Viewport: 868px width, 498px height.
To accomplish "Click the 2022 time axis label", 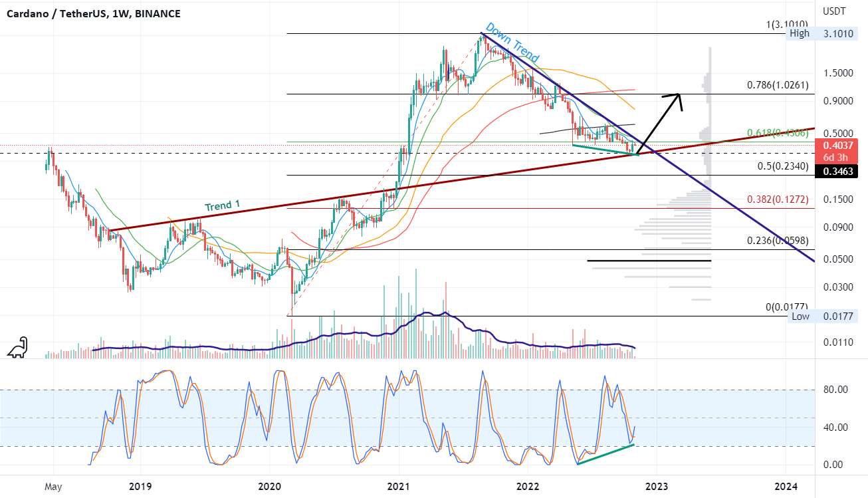I will click(x=528, y=486).
